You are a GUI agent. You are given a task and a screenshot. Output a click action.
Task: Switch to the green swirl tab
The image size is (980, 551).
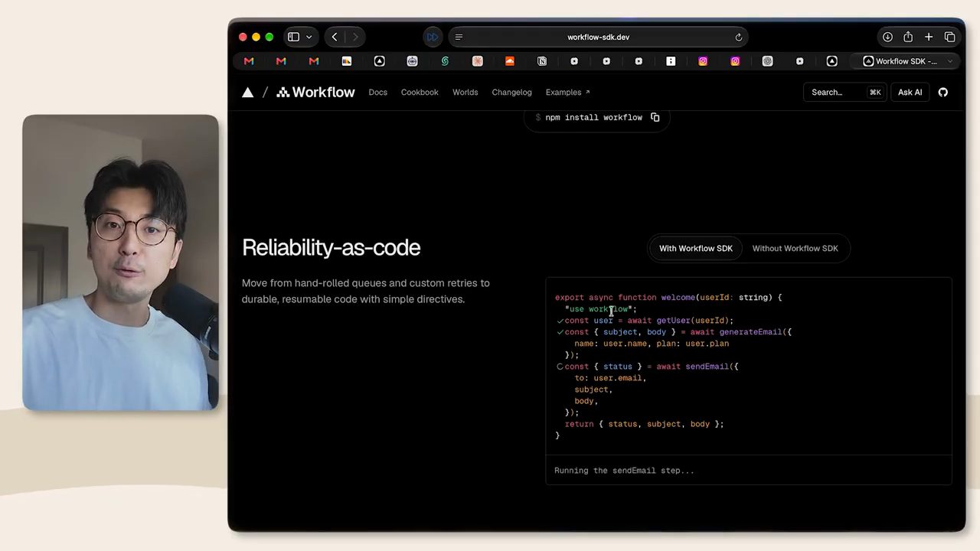445,61
